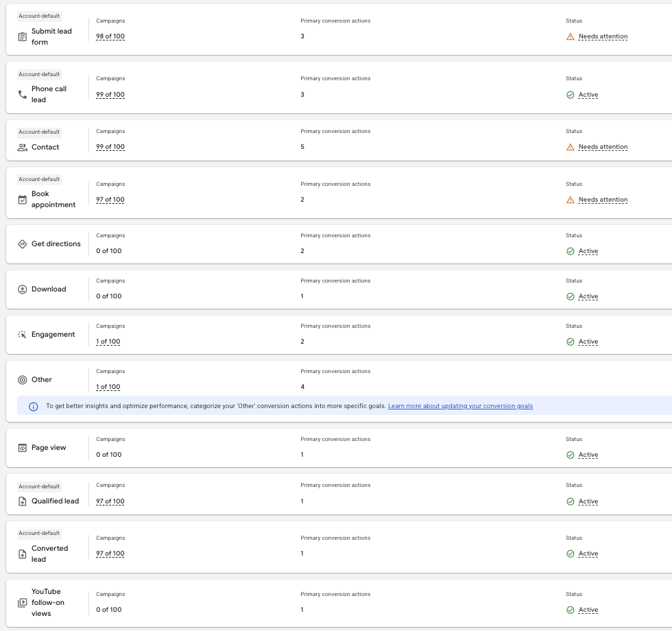672x631 pixels.
Task: Click the Page view eye icon
Action: pyautogui.click(x=22, y=448)
